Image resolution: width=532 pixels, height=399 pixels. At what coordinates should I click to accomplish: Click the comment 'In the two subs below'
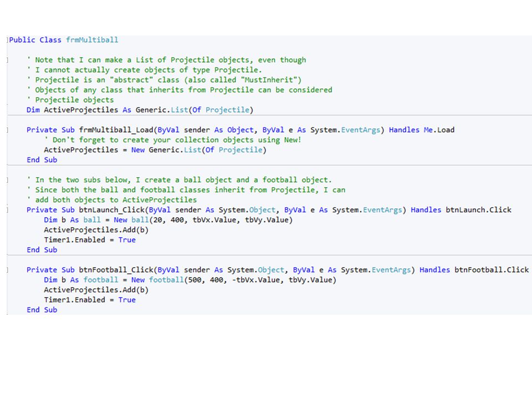pos(180,180)
